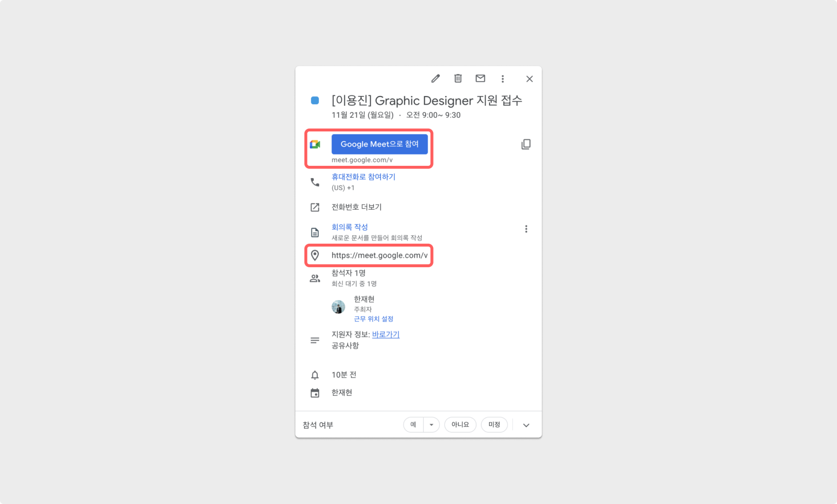Click 한재현 organizer profile photo
Viewport: 837px width, 504px height.
pos(338,307)
